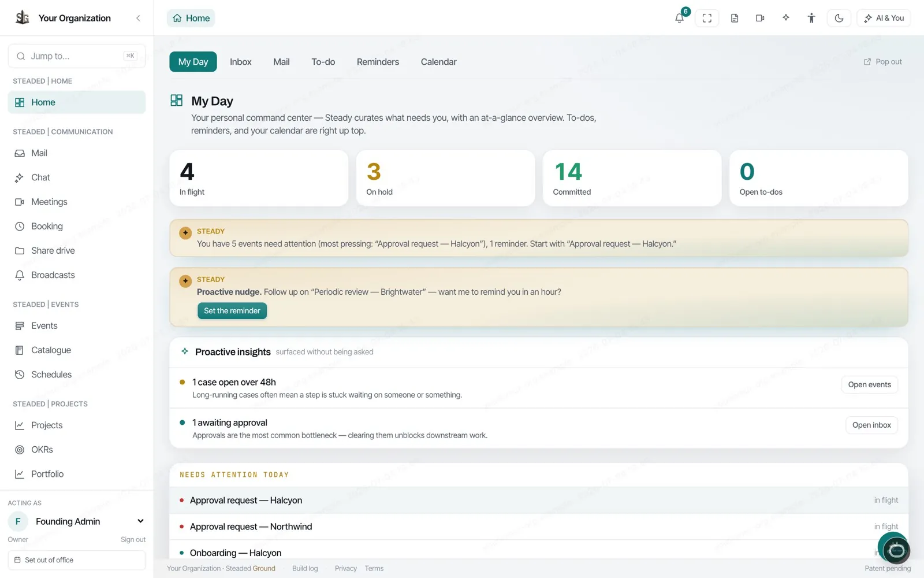Click the OKRs target icon
The width and height of the screenshot is (924, 578).
20,450
